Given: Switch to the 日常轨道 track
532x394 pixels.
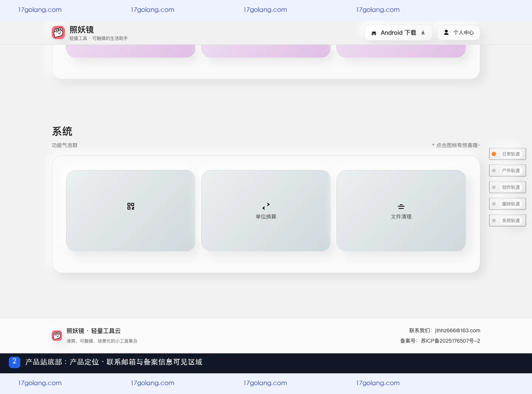Looking at the screenshot, I should (x=508, y=154).
